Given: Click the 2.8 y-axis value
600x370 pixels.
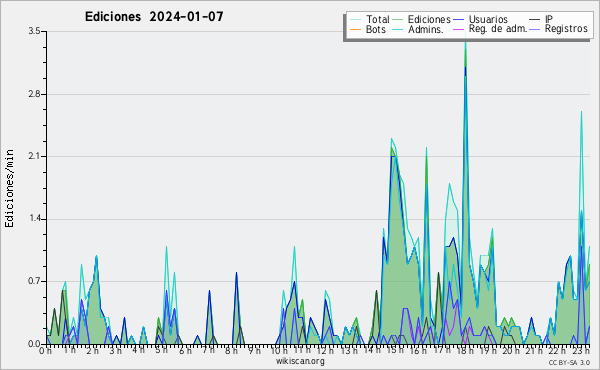Looking at the screenshot, I should tap(34, 94).
